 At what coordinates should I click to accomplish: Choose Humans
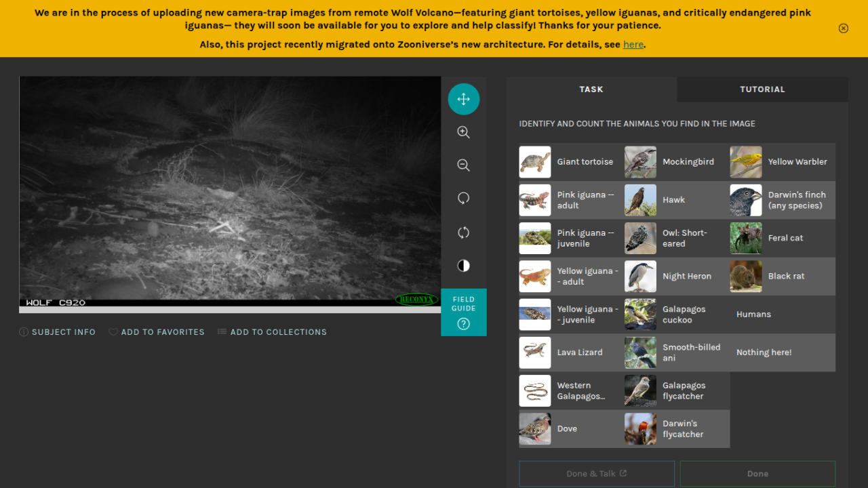783,314
